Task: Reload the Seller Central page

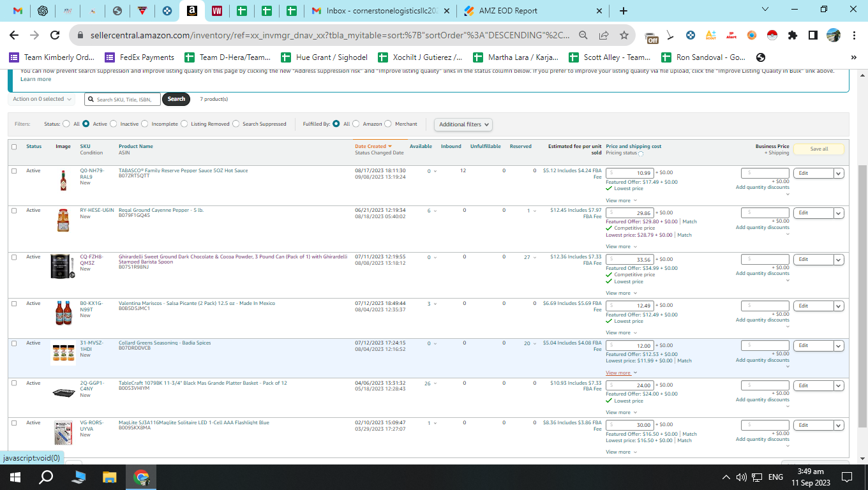Action: click(x=55, y=35)
